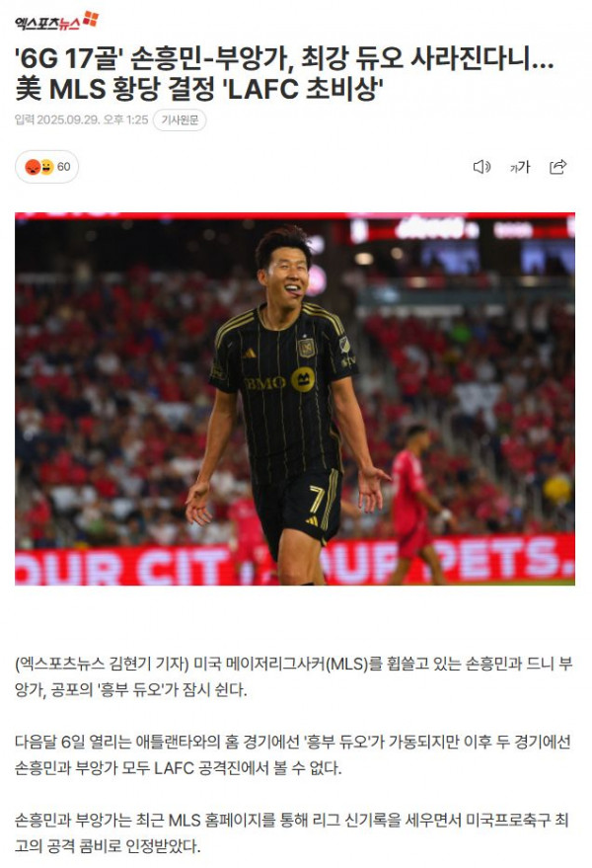Open the Son Heung-min article photo
This screenshot has height=868, width=592.
[295, 399]
